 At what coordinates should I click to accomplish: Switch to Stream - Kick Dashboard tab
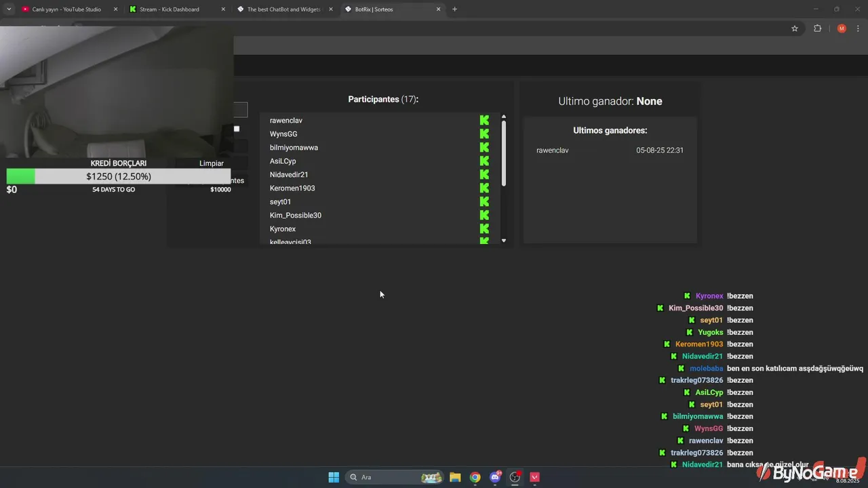[x=176, y=9]
